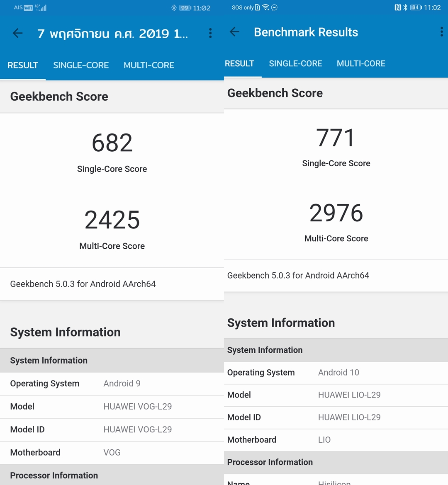Tap the Model row value HUAWEI LIO-L29
This screenshot has width=448, height=485.
[350, 395]
